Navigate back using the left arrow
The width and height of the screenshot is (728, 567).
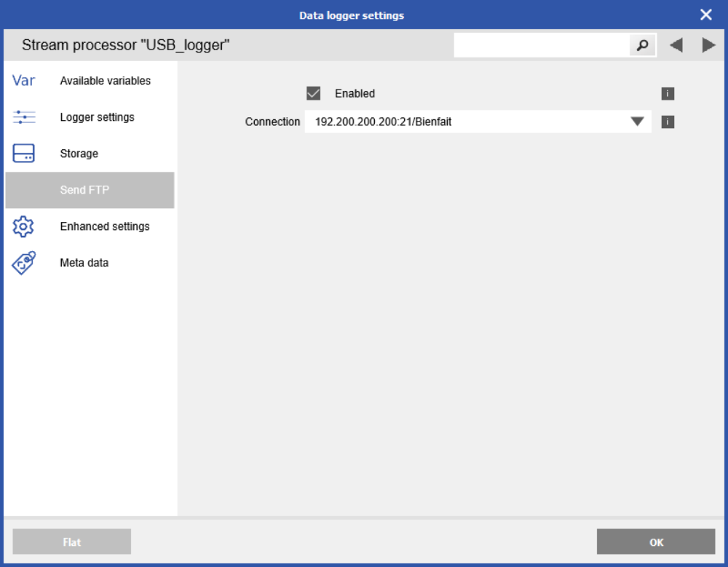[676, 44]
